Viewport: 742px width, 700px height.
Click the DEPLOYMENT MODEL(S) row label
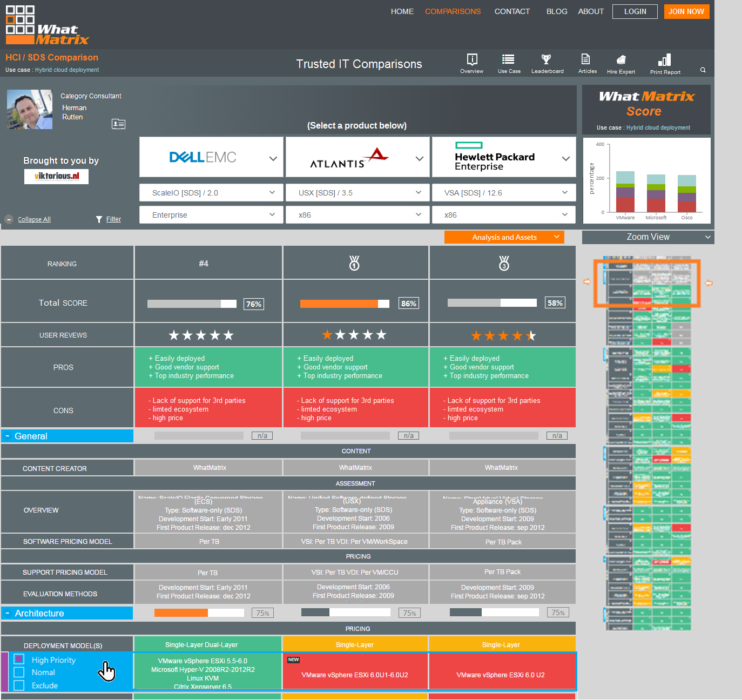point(63,645)
